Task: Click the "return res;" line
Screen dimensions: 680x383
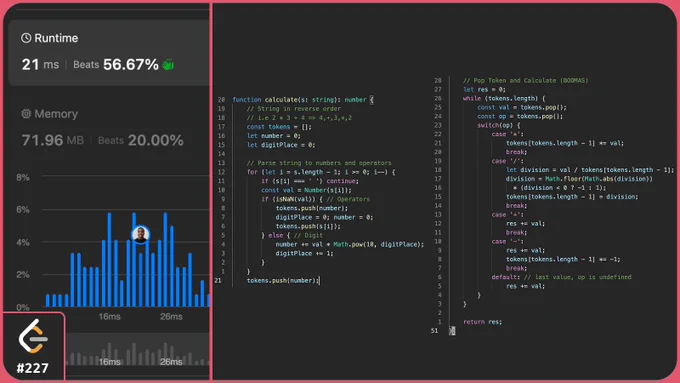Action: tap(482, 322)
